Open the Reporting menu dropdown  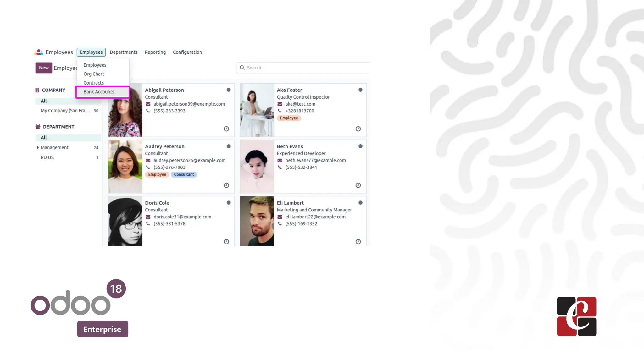[155, 52]
